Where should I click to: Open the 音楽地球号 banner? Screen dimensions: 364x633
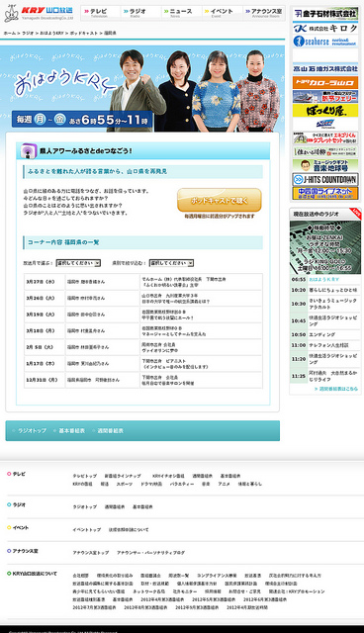pyautogui.click(x=325, y=165)
